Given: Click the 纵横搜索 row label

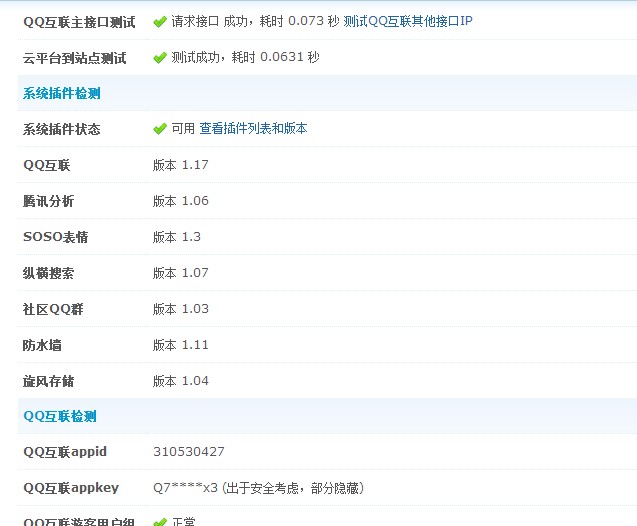Looking at the screenshot, I should [48, 273].
